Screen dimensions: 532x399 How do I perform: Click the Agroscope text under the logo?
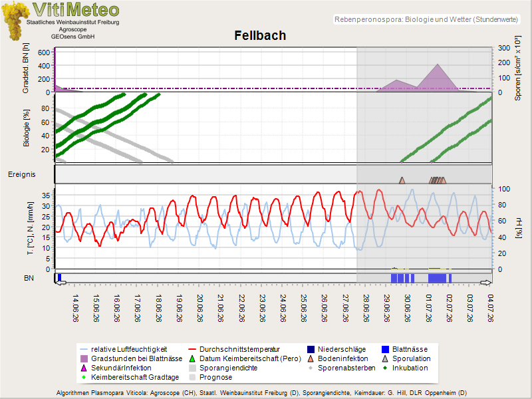point(73,29)
